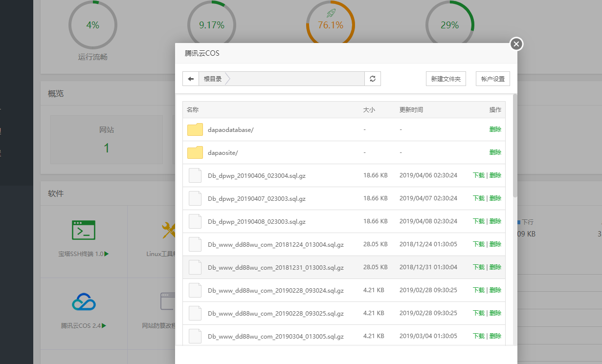Click the 更新时间 column header
This screenshot has height=364, width=602.
[x=411, y=110]
